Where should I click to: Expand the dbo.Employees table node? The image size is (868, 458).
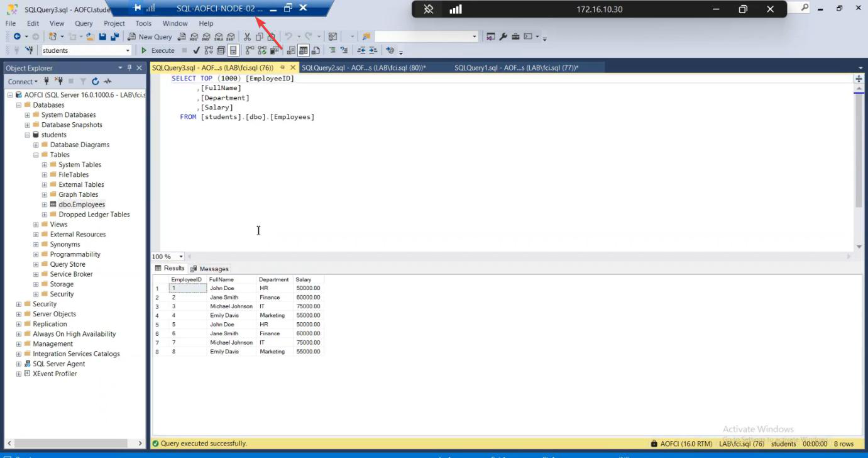[45, 204]
